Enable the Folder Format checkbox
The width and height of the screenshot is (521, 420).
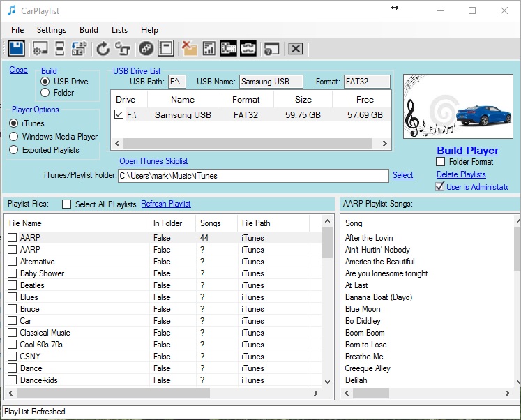pos(440,162)
